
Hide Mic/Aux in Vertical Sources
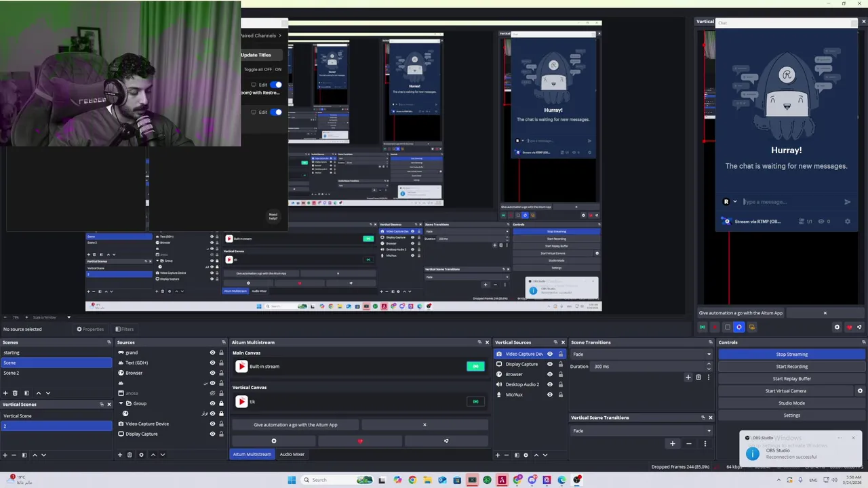coord(550,394)
